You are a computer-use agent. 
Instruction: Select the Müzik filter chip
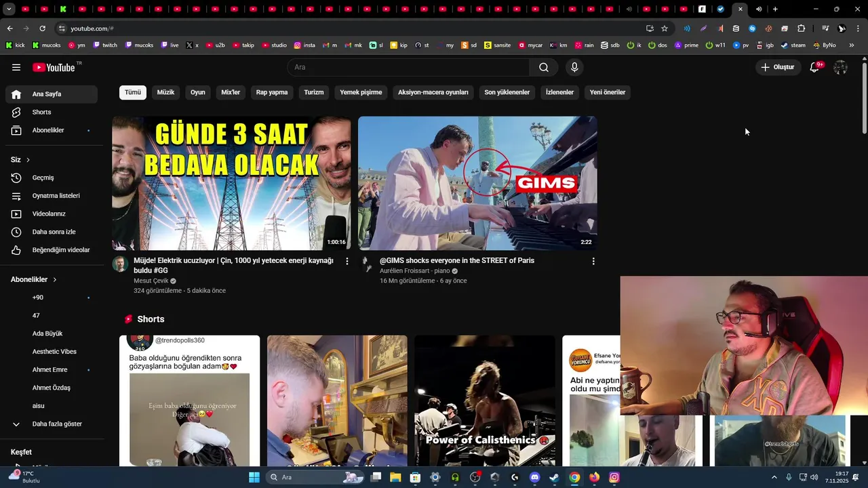click(166, 92)
